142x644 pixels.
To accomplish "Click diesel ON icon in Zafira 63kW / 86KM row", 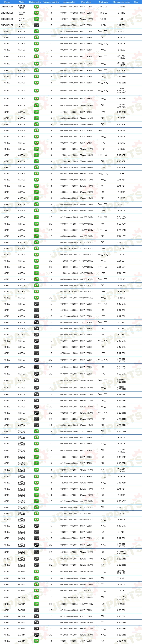I will click(36, 616).
